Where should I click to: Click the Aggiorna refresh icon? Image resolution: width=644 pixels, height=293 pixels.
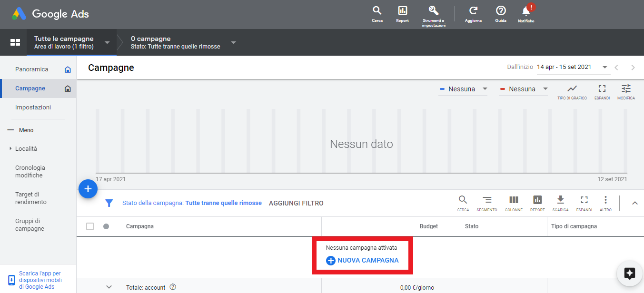click(473, 11)
